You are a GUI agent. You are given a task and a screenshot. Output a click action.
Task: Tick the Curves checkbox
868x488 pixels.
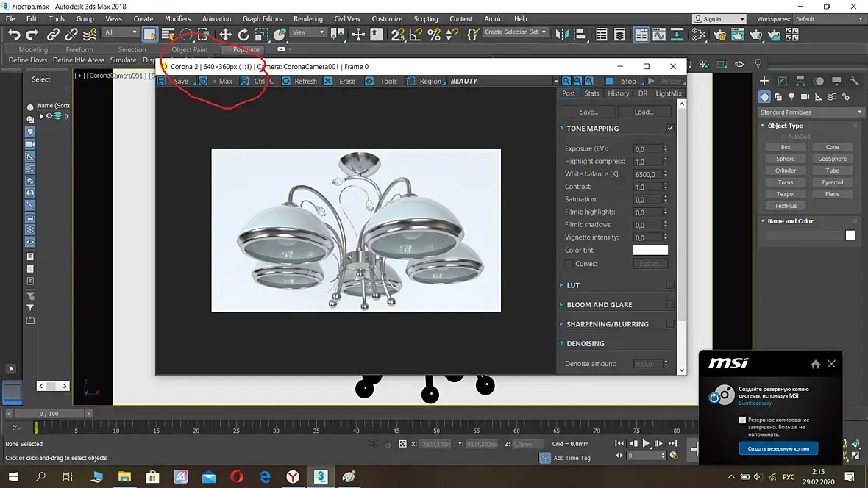pos(569,264)
